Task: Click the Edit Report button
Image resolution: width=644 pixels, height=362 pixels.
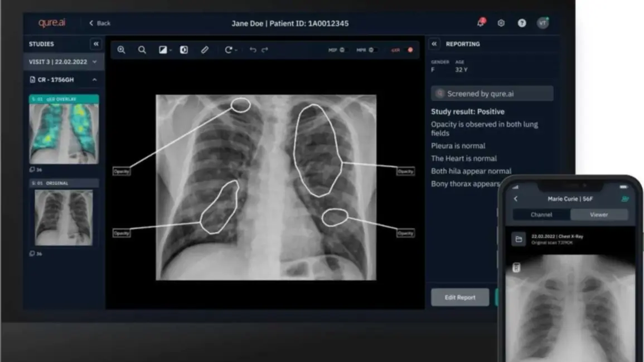Action: (x=460, y=297)
